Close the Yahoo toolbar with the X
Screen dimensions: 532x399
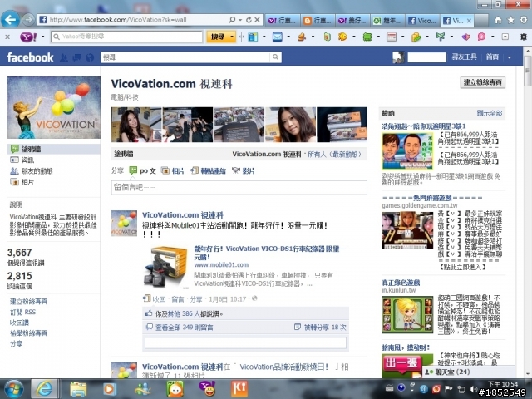tap(7, 37)
